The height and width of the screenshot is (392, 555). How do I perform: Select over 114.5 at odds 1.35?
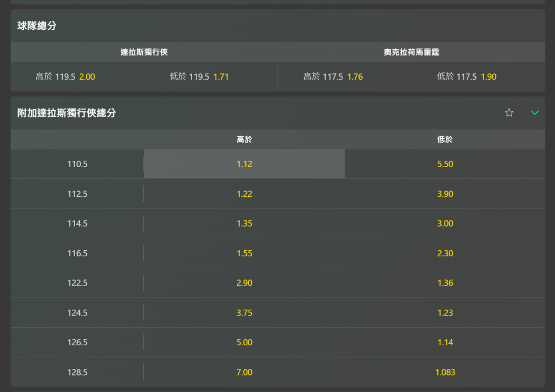pyautogui.click(x=244, y=223)
